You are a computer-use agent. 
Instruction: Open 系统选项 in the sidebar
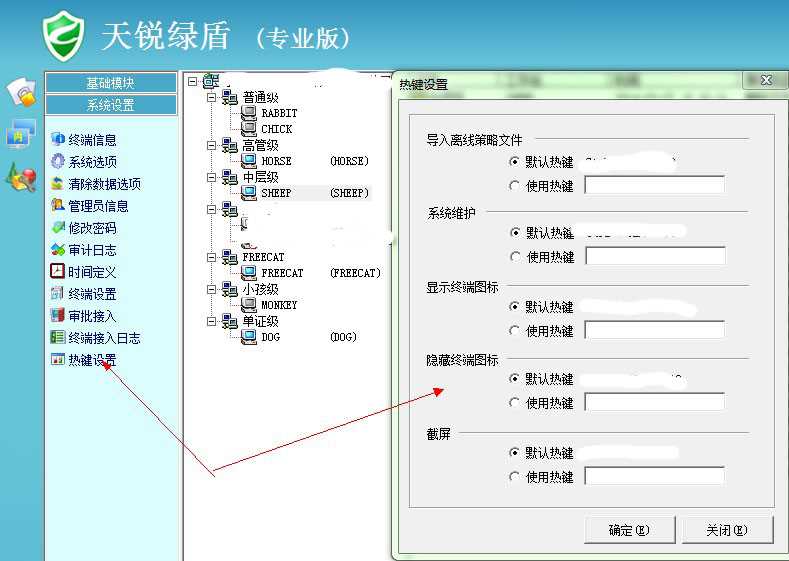click(x=92, y=162)
